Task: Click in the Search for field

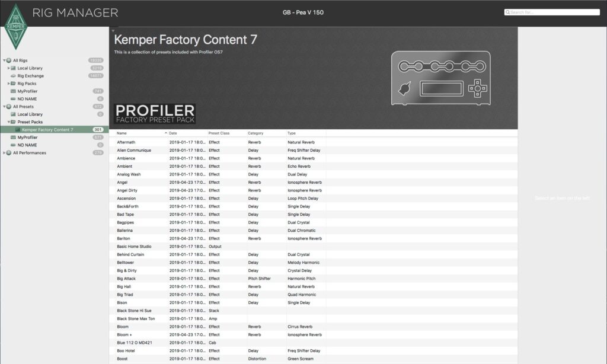Action: coord(552,12)
